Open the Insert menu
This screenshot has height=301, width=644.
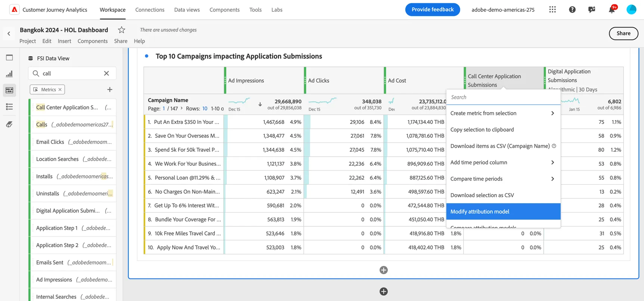point(64,41)
